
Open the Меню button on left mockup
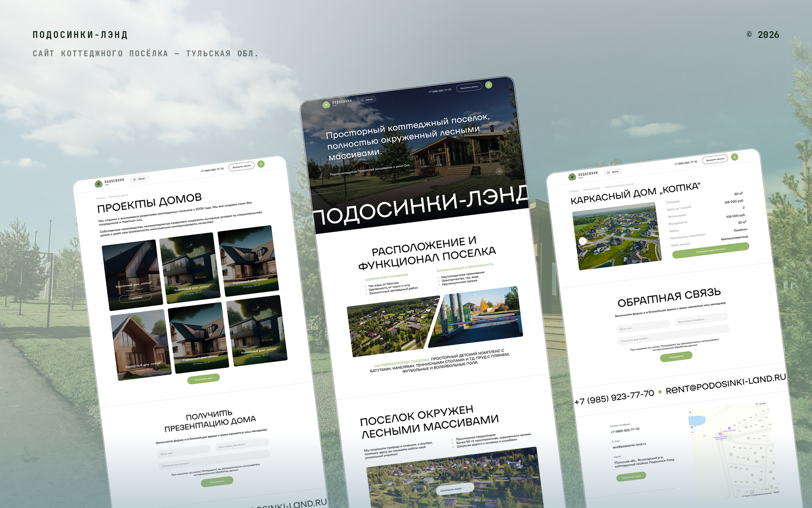point(139,179)
